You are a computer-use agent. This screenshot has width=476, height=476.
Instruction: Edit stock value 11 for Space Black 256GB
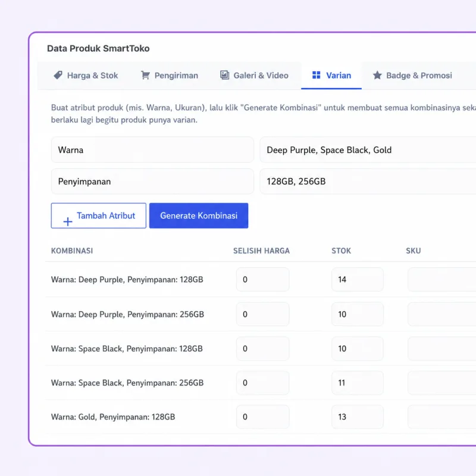[x=358, y=383]
